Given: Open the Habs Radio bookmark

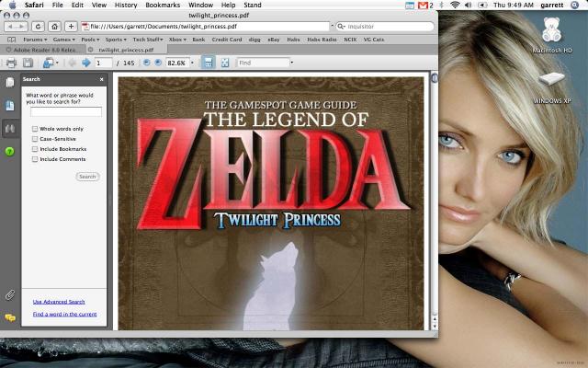Looking at the screenshot, I should (322, 40).
